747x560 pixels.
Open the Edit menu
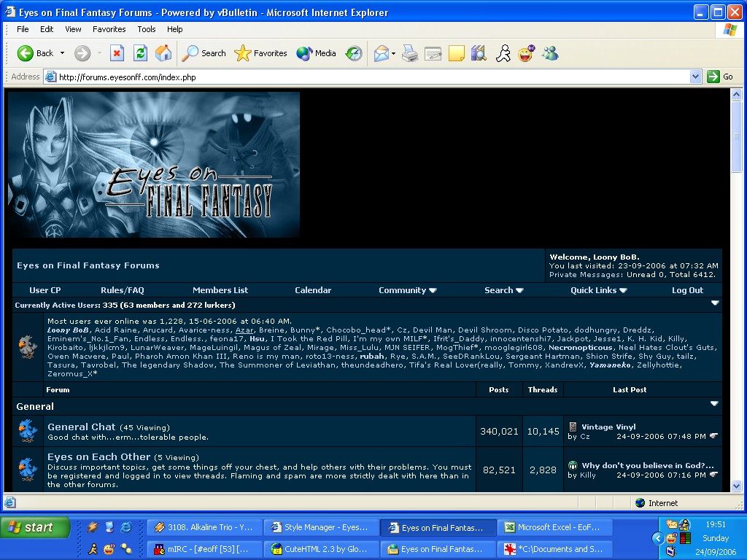click(x=47, y=29)
